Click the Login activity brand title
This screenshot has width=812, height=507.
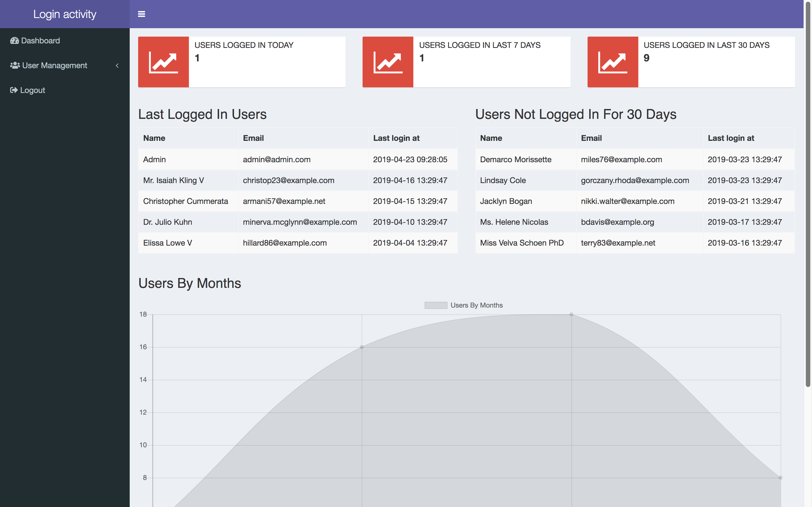[64, 14]
